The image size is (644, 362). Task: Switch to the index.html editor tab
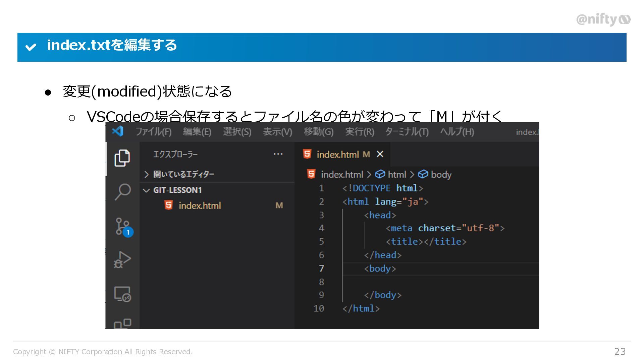pos(337,155)
